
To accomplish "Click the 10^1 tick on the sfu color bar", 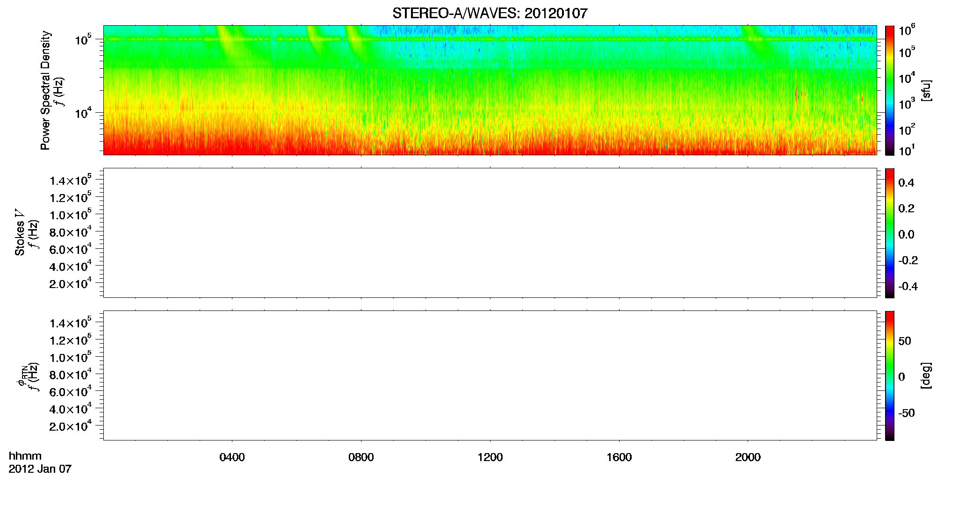I will coord(907,150).
